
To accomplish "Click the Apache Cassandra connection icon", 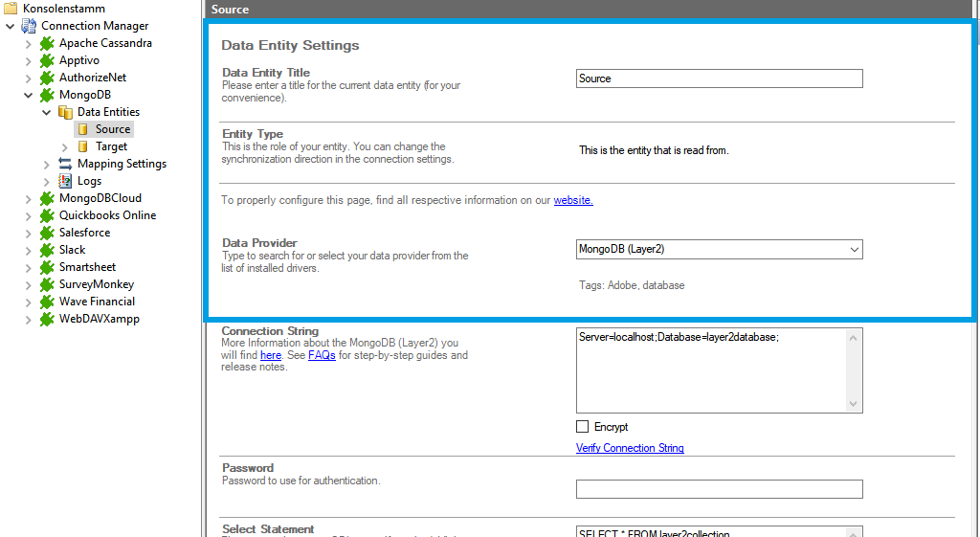I will pyautogui.click(x=47, y=43).
